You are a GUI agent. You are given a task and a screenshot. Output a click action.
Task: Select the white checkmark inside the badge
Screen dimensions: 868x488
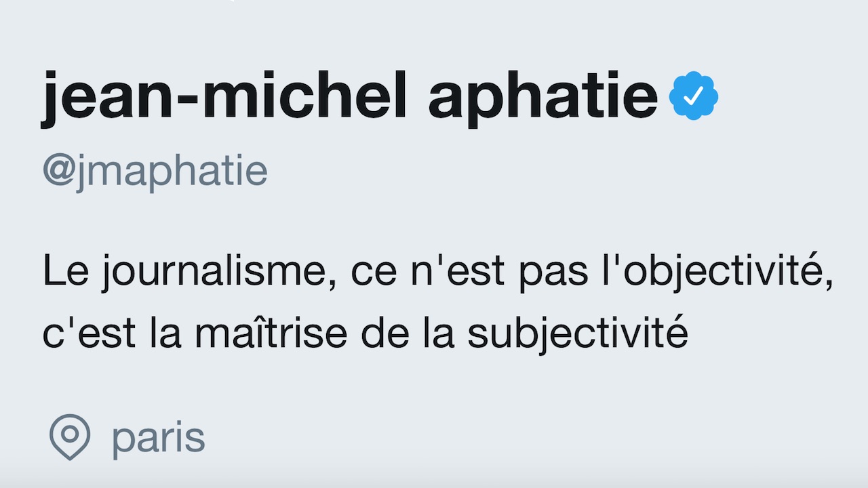pos(694,98)
